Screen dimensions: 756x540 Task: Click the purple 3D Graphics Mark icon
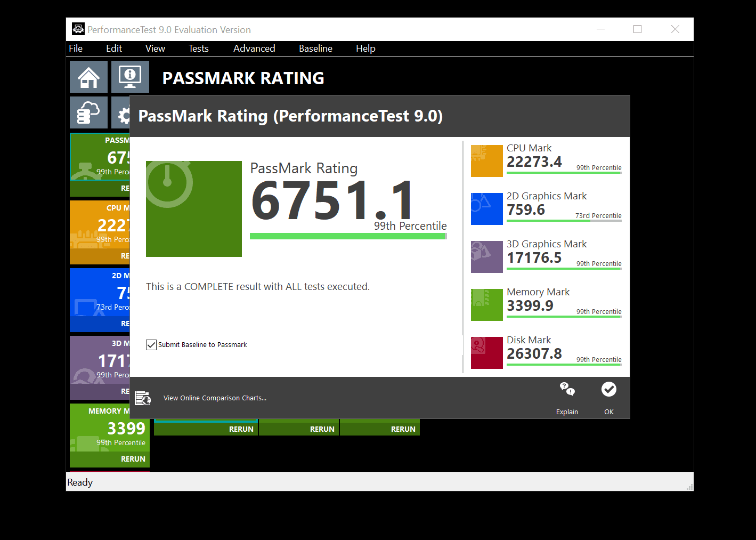pyautogui.click(x=487, y=257)
